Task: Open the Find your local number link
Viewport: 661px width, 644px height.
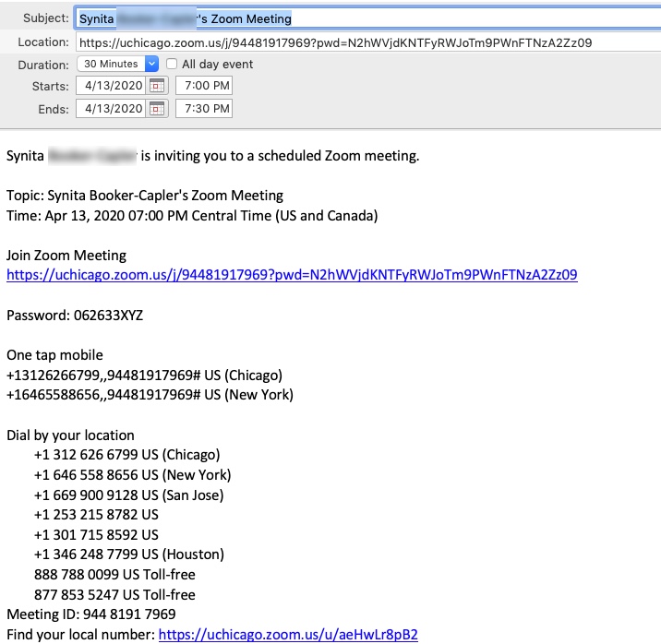Action: tap(288, 635)
